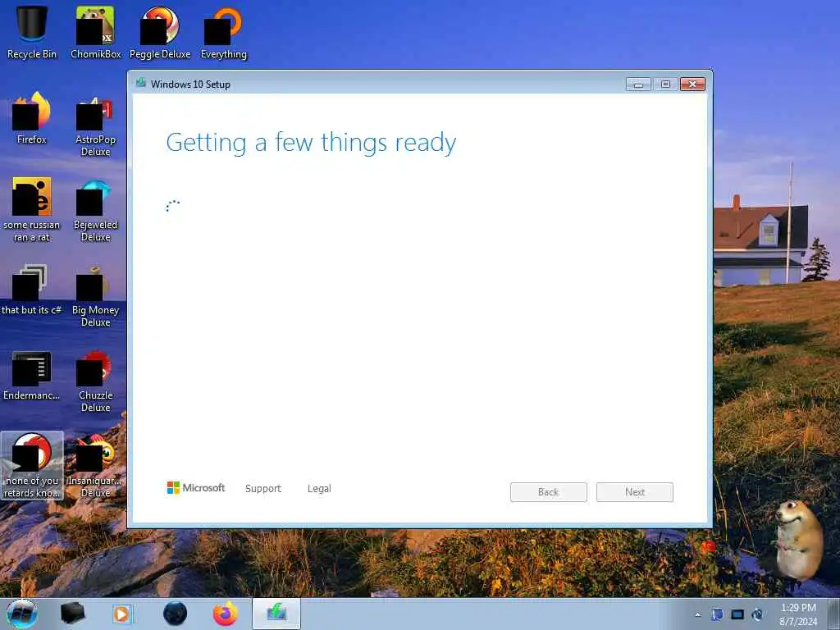
Task: Click the Windows 10 Setup title bar icon
Action: (141, 83)
